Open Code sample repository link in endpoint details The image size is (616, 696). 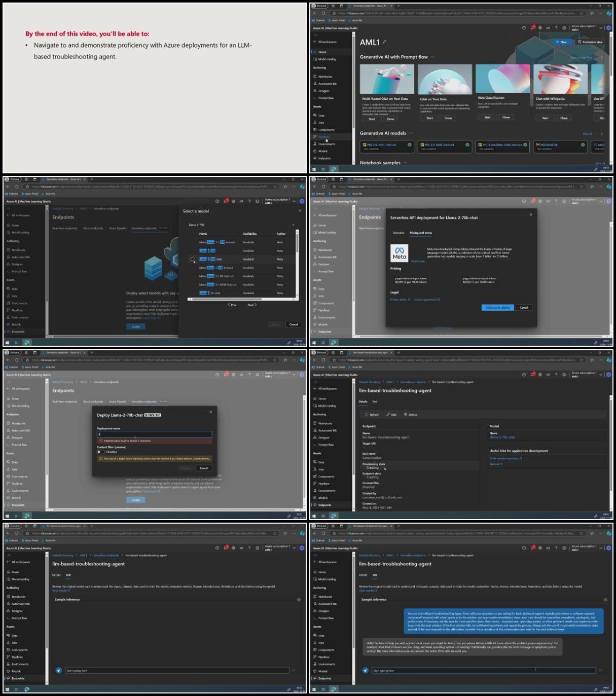pyautogui.click(x=505, y=458)
